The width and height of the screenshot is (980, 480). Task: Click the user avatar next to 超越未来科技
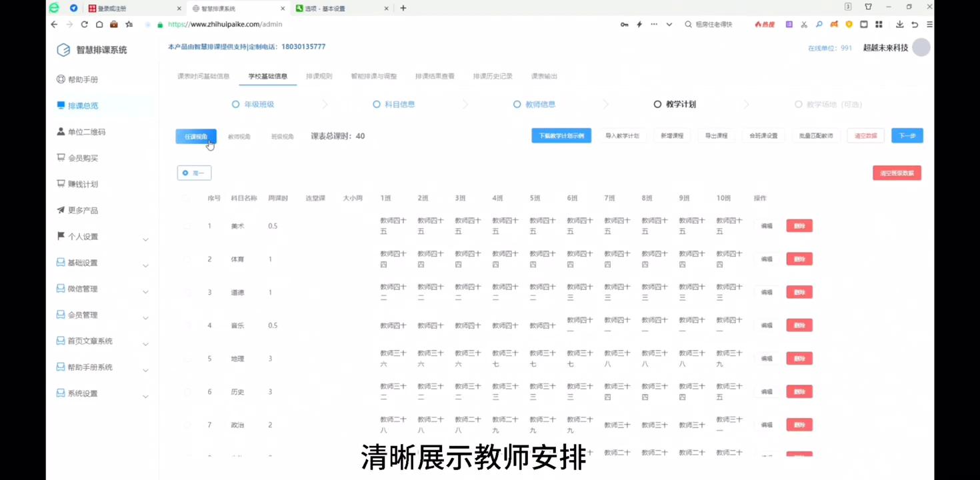point(921,47)
